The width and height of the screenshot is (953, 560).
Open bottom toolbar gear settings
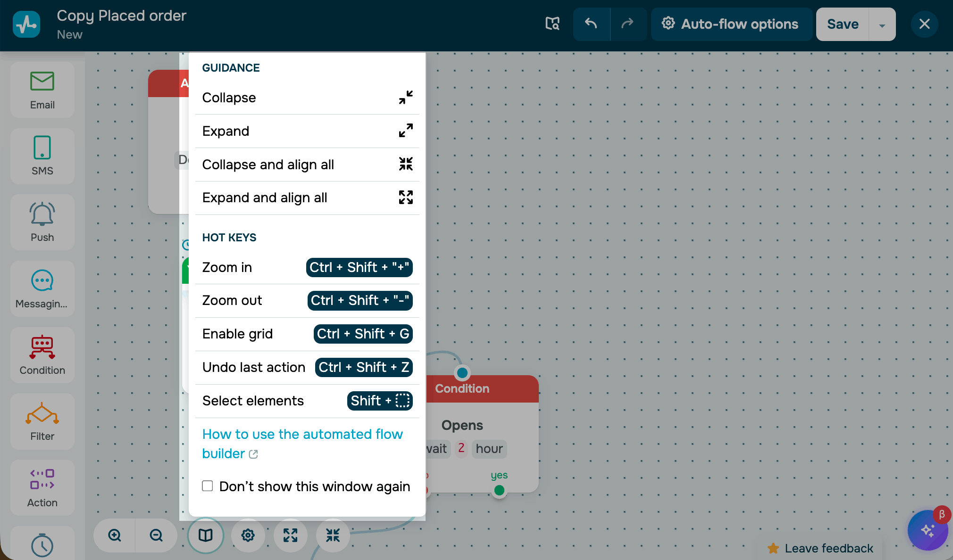point(248,535)
